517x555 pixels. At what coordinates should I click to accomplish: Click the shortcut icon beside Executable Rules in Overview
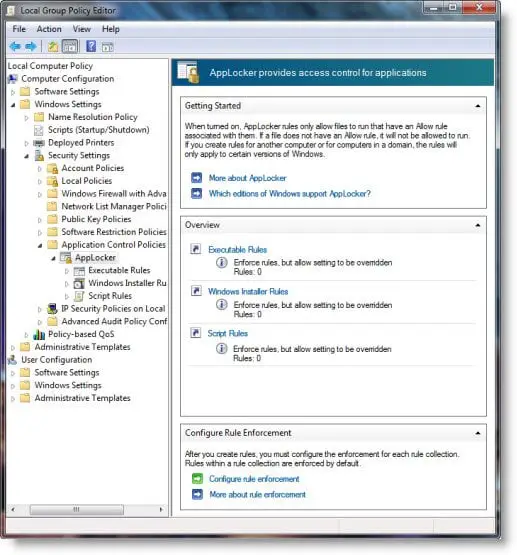click(195, 249)
